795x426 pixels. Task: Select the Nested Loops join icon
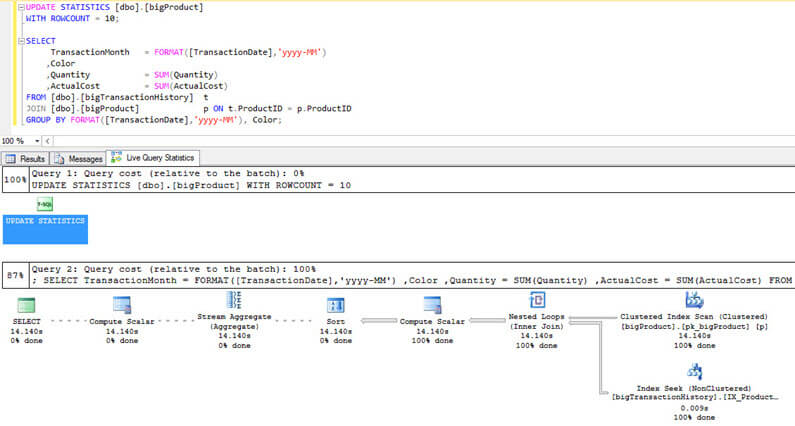coord(537,300)
